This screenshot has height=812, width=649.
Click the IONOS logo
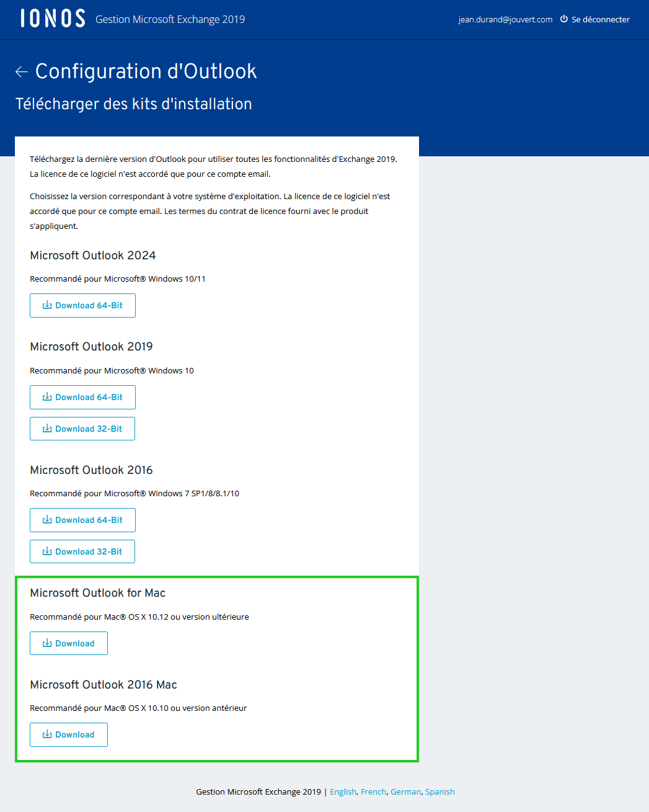pos(53,19)
